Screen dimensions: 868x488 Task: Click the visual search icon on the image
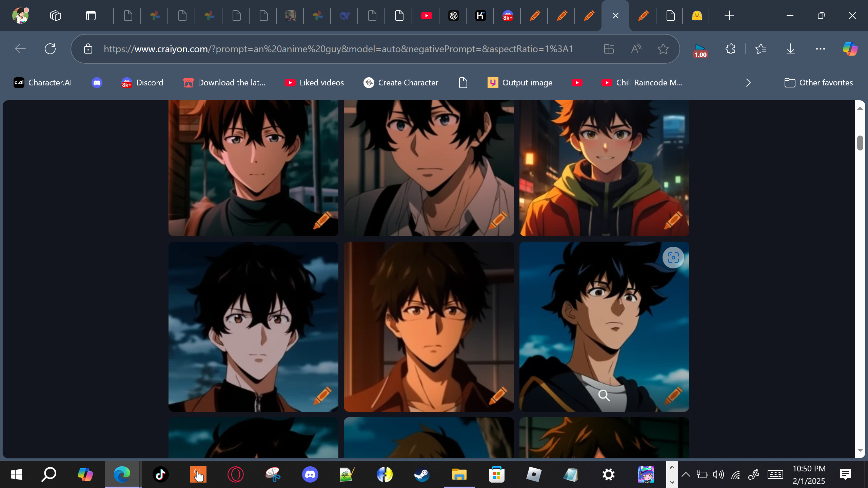click(x=673, y=258)
